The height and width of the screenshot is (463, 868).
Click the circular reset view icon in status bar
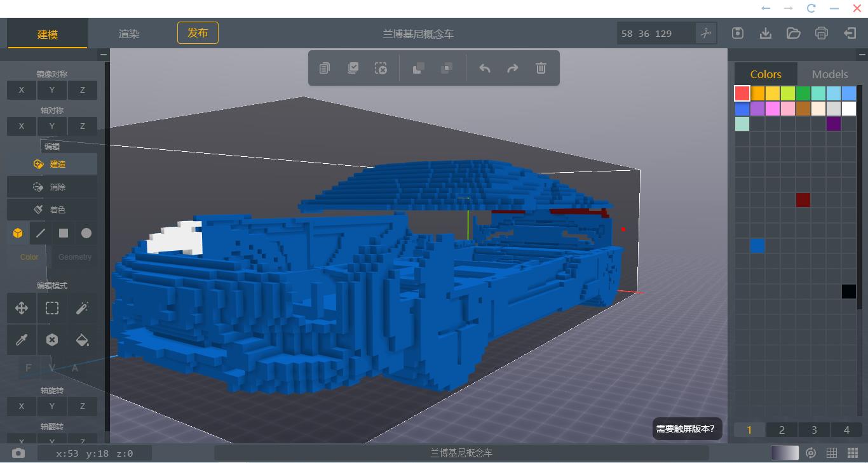click(811, 453)
